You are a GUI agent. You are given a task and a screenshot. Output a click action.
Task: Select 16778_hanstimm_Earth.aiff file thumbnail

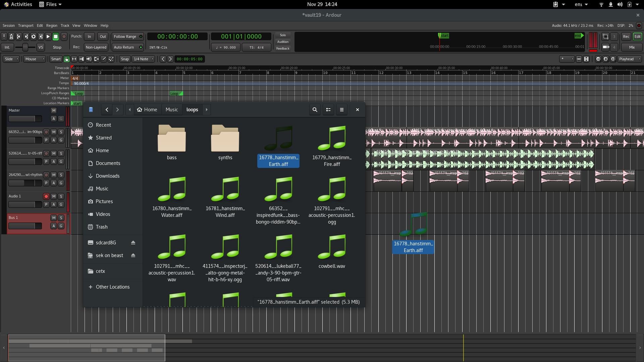coord(278,138)
